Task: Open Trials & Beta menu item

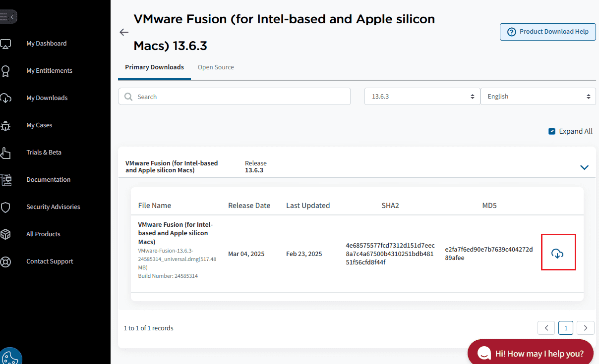Action: tap(44, 153)
